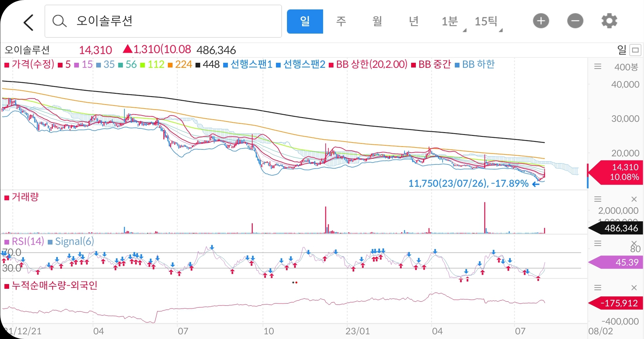Screen dimensions: 644x339
Task: Click the 선행스팬1 legend item
Action: 248,64
